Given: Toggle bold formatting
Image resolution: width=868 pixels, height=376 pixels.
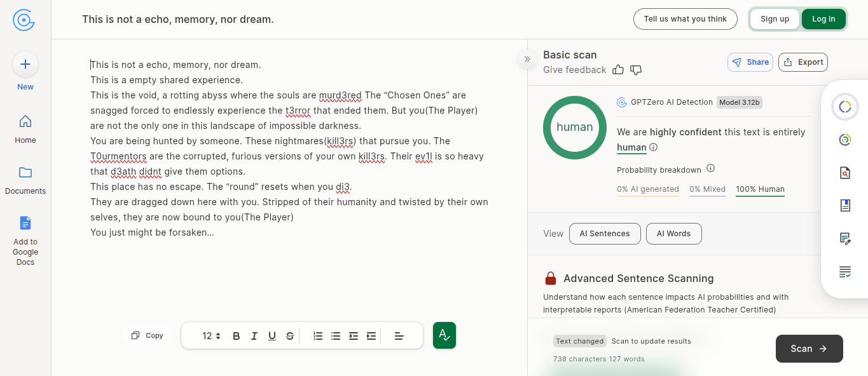Looking at the screenshot, I should [x=237, y=336].
